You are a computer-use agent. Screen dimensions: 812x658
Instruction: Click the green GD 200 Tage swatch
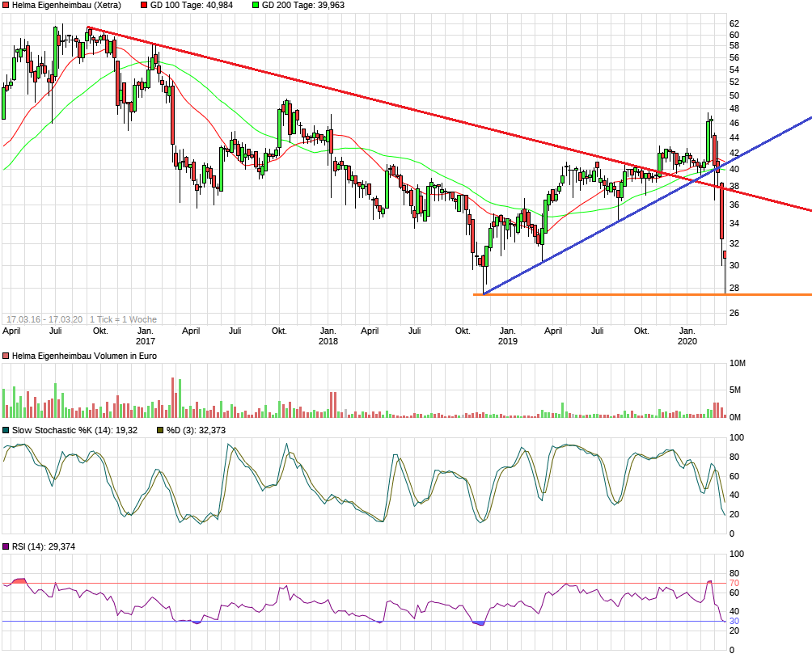click(x=256, y=5)
